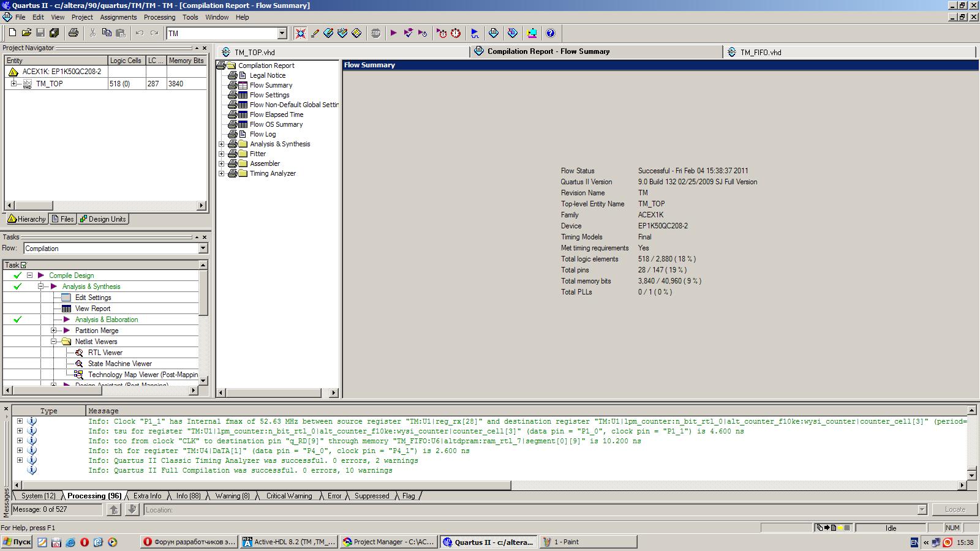The width and height of the screenshot is (980, 551).
Task: Switch to the TM_FIFO.vhd tab
Action: 849,52
